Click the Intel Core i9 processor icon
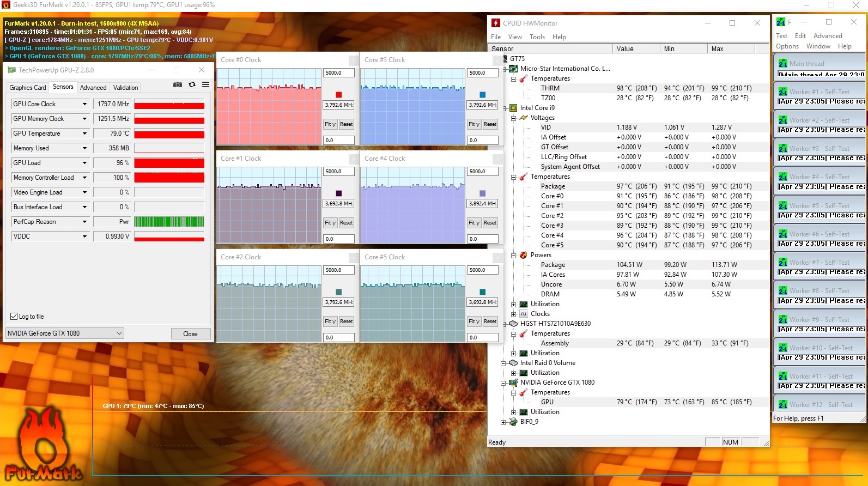This screenshot has width=868, height=486. tap(513, 108)
